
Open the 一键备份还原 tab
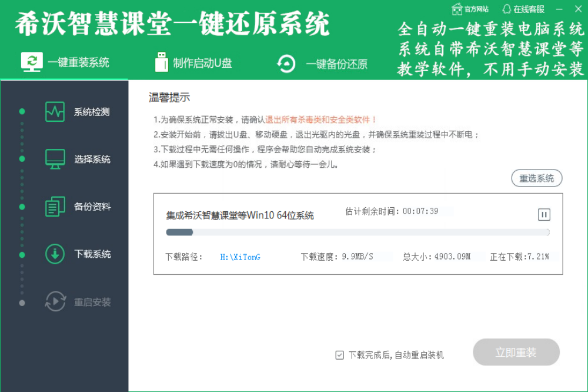tap(322, 64)
